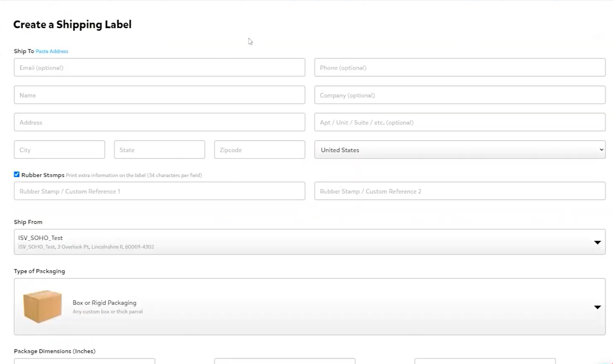Expand the Ship From address dropdown arrow
Viewport: 613px width, 364px height.
pyautogui.click(x=597, y=242)
